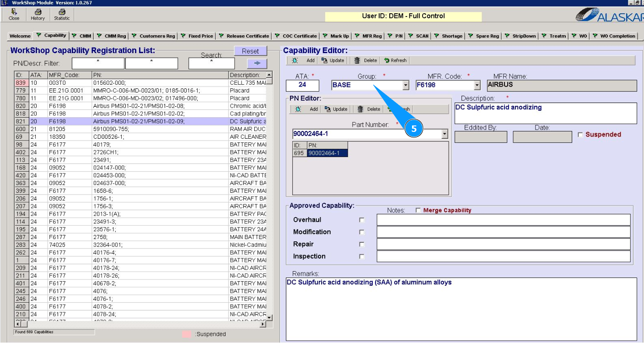Viewport: 644px width, 343px height.
Task: Tick the Merge Capability checkbox
Action: click(418, 210)
